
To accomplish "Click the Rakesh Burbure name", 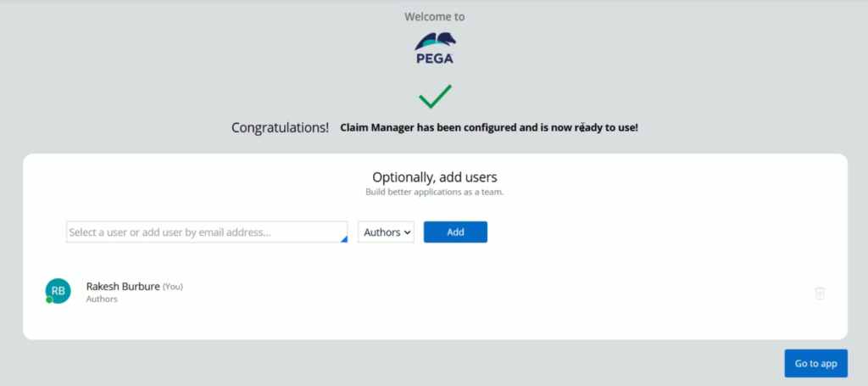I will 123,286.
